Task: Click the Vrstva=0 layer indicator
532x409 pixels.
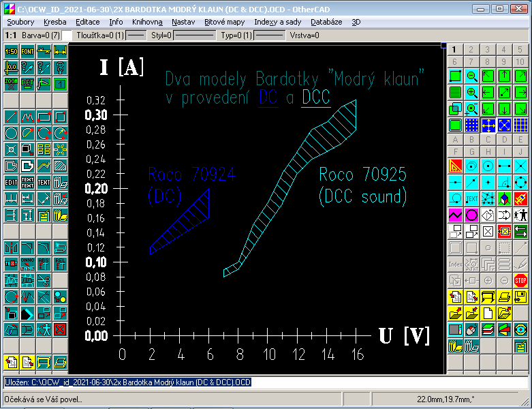Action: pos(304,35)
